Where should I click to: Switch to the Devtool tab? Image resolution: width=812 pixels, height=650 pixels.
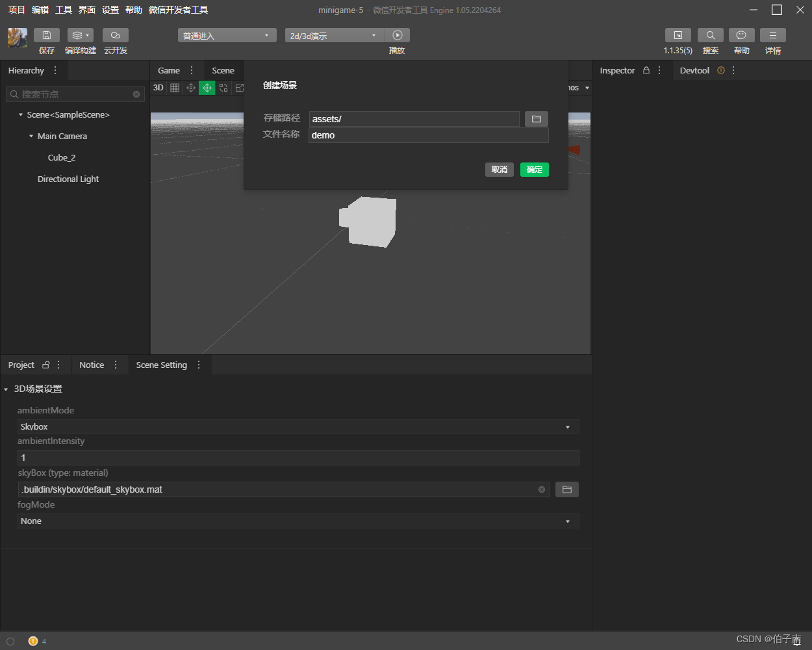click(694, 70)
